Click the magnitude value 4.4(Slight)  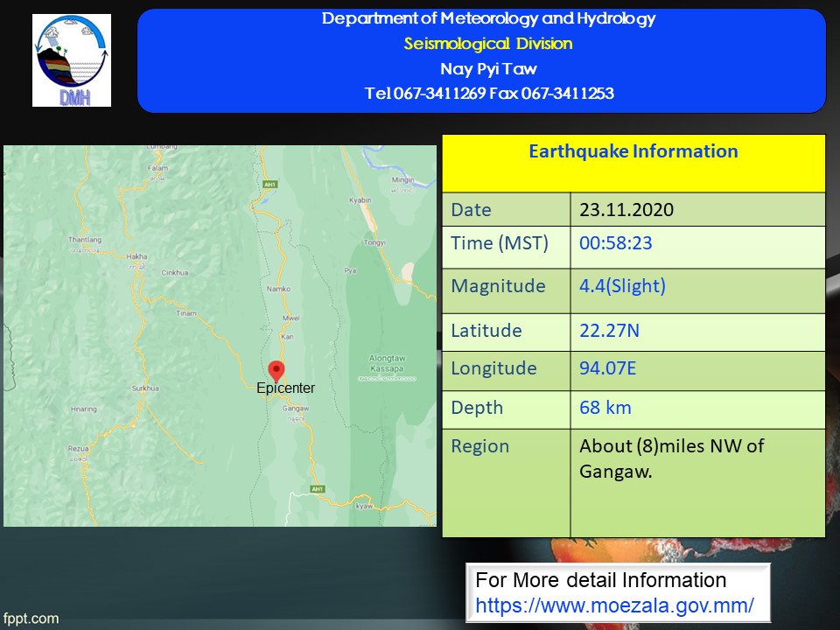pyautogui.click(x=623, y=286)
